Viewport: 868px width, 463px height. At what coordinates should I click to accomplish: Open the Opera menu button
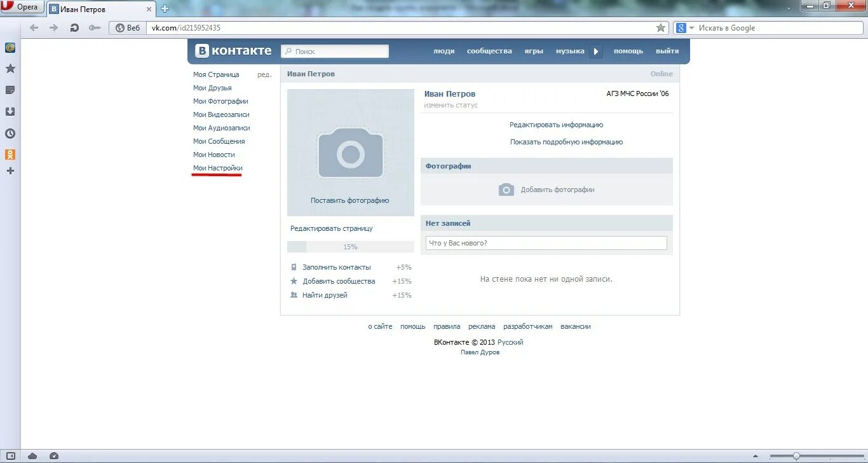[x=22, y=8]
